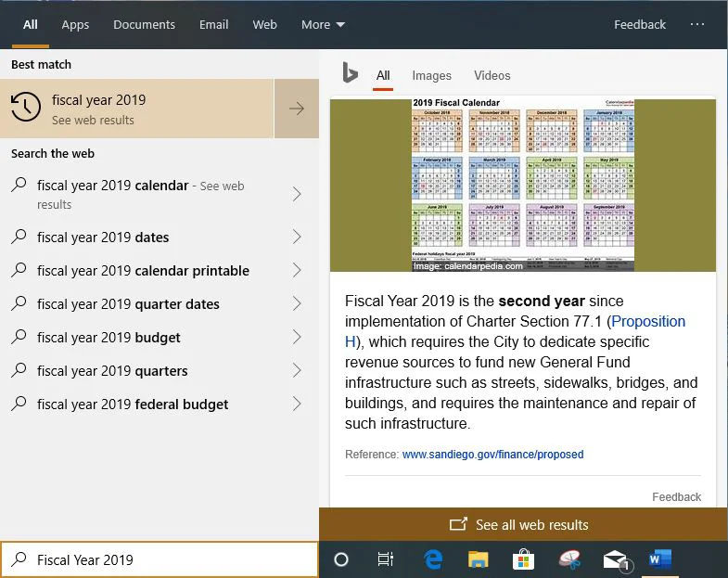Open Microsoft Store from taskbar
Screen dimensions: 728x578
pos(523,559)
